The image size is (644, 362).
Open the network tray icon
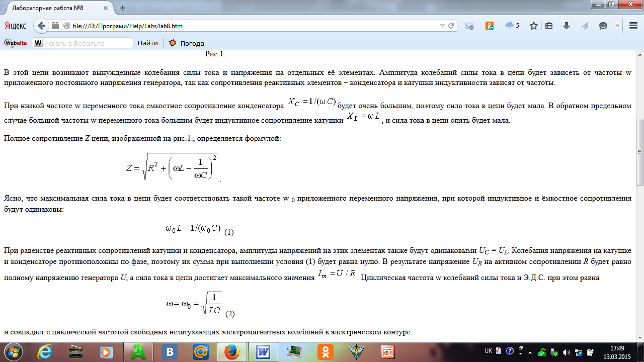579,352
